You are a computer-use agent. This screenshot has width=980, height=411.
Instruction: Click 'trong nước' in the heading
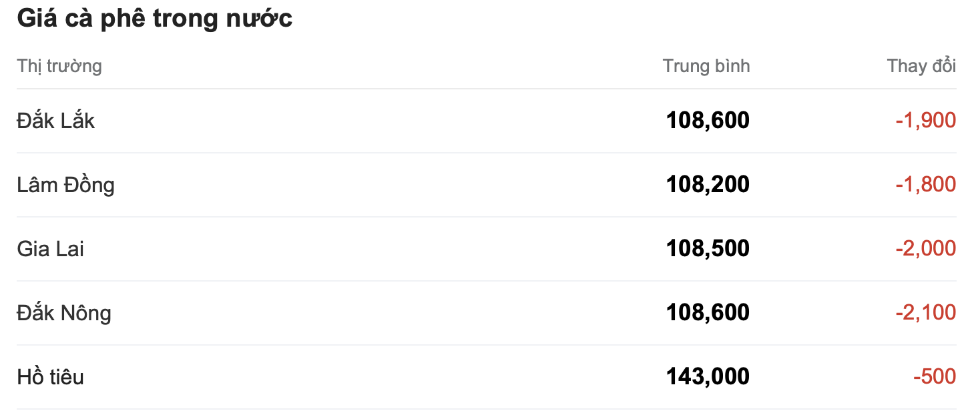(222, 19)
